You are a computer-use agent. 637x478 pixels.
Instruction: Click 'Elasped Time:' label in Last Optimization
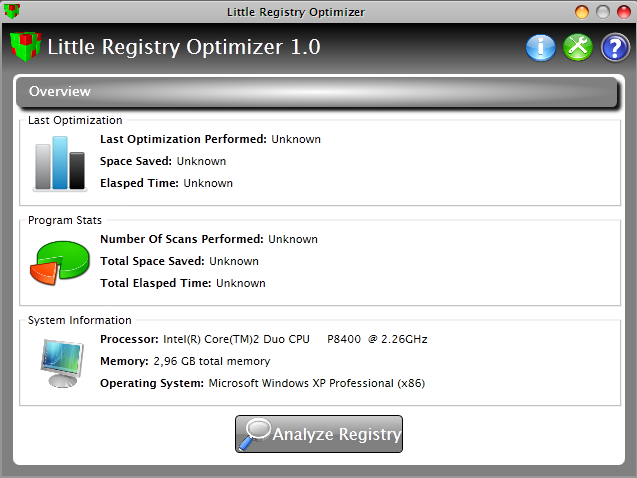[139, 183]
